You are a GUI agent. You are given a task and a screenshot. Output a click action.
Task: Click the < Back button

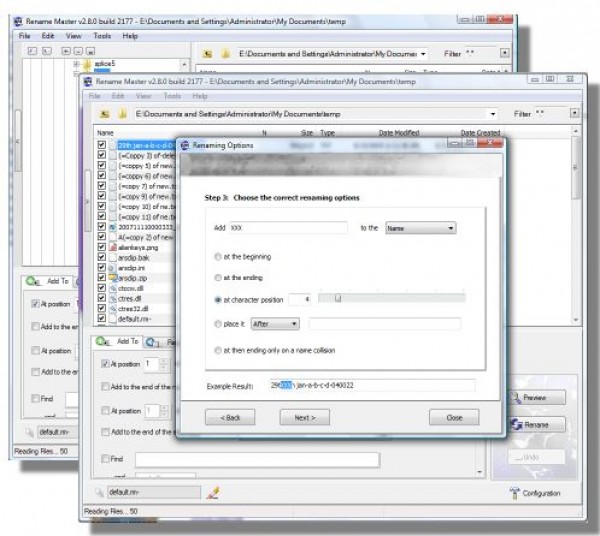point(230,417)
